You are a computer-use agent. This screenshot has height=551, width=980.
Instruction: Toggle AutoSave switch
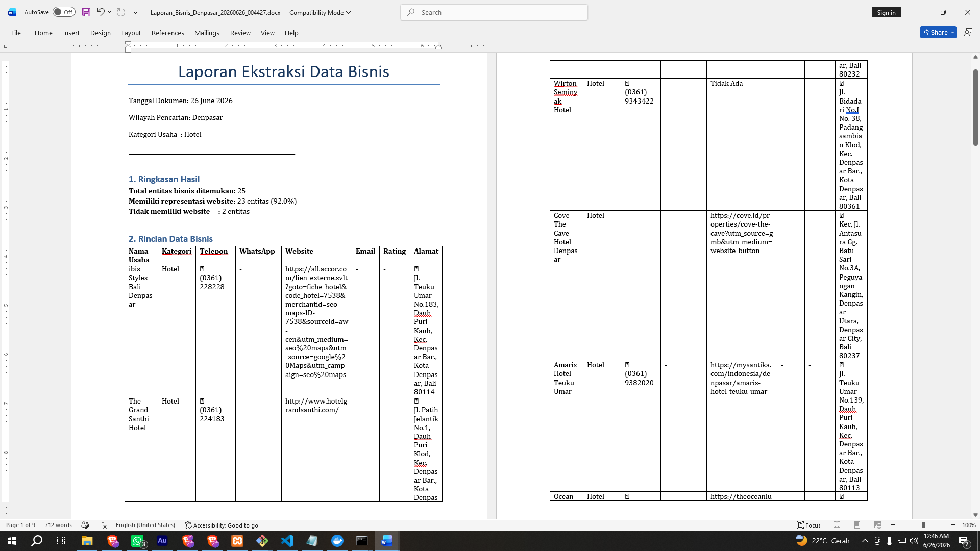[x=64, y=12]
